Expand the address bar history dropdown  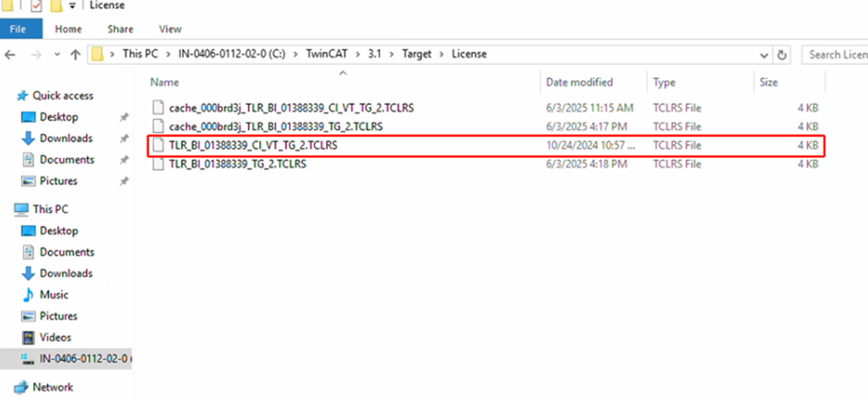click(764, 55)
